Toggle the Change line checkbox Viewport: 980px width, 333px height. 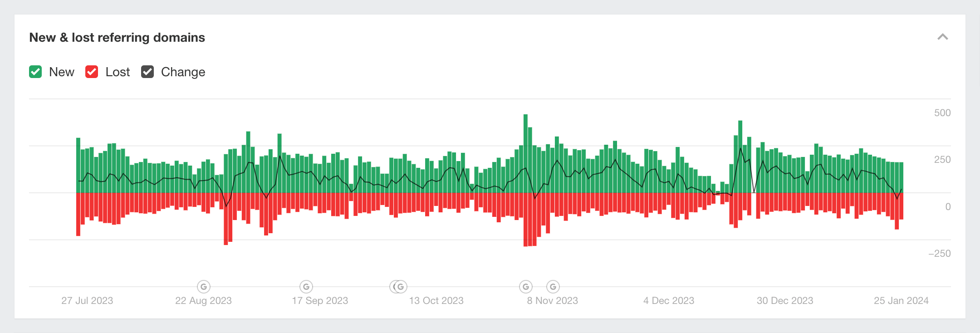(x=147, y=72)
